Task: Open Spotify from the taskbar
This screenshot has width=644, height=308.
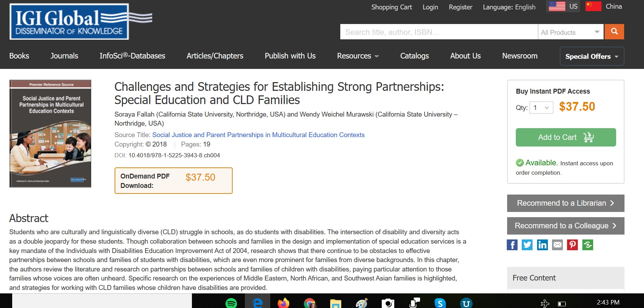Action: tap(231, 303)
